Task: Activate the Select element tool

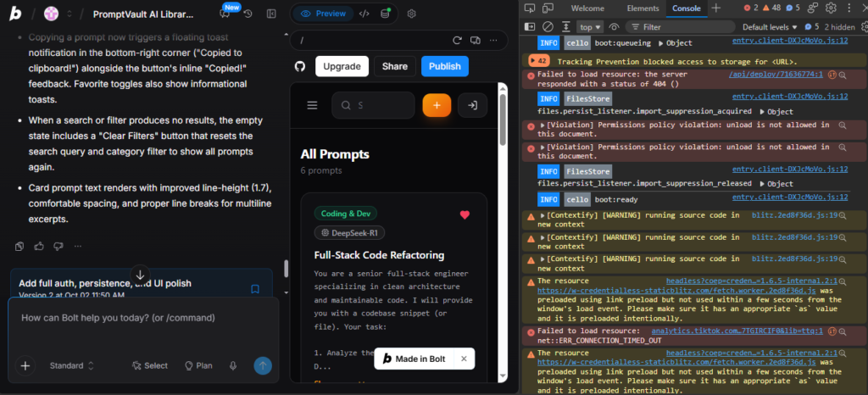Action: [150, 365]
